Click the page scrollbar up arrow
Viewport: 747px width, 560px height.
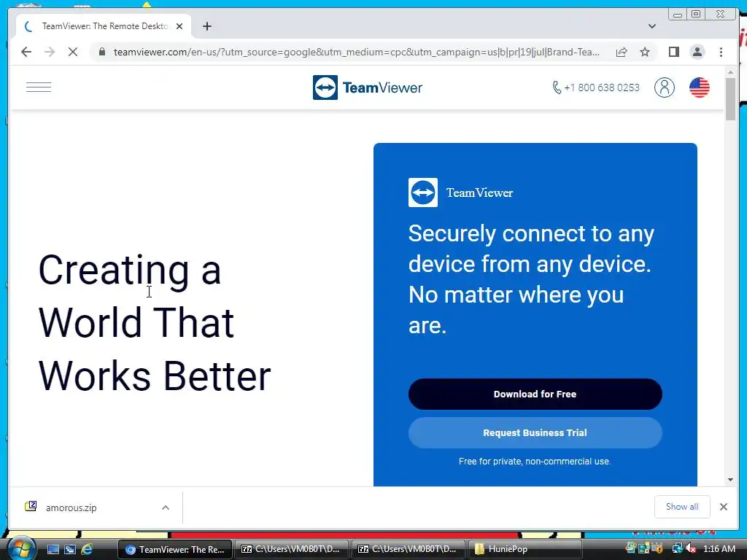[730, 72]
